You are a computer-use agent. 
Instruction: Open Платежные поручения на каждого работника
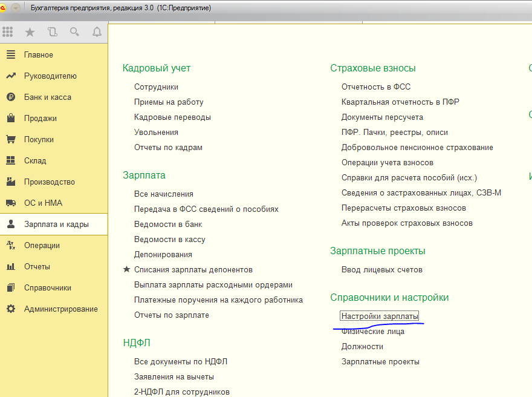(218, 300)
